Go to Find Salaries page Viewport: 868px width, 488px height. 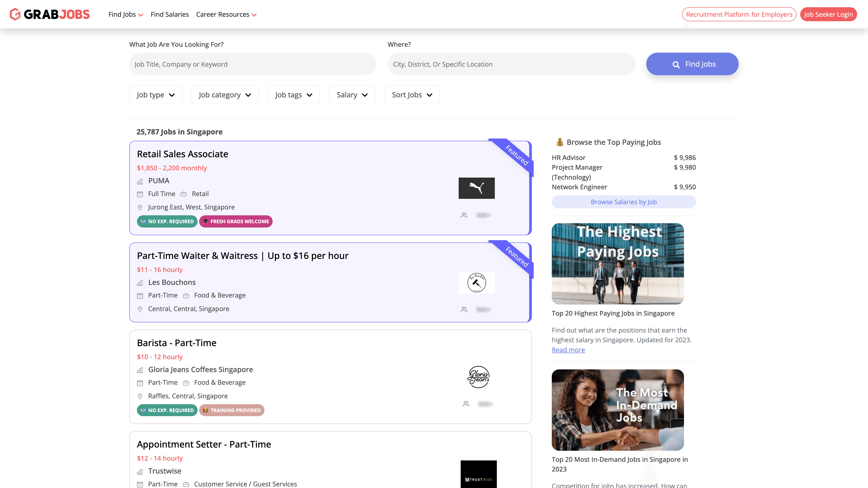coord(170,14)
